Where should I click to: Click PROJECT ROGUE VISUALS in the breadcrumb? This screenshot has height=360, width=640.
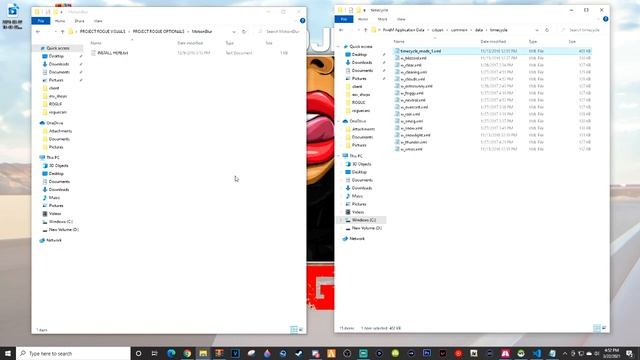102,31
